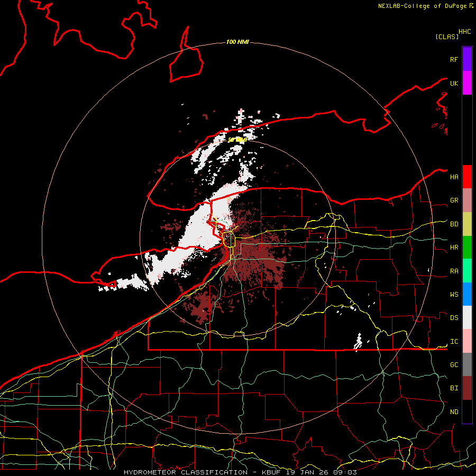
Task: Click the 100 NMI range ring label
Action: click(x=237, y=42)
